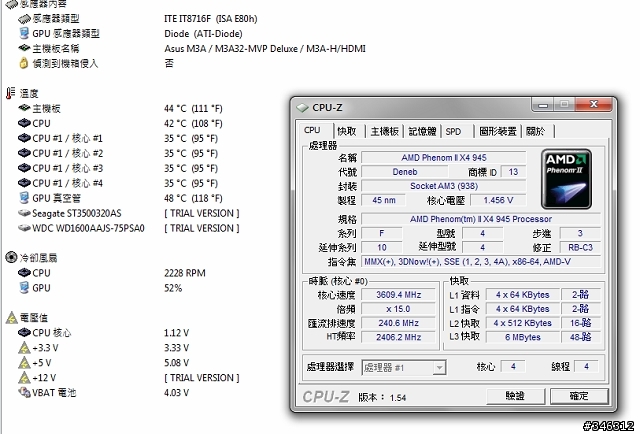Click the GPU fan 52% icon
The width and height of the screenshot is (640, 434).
(x=24, y=287)
